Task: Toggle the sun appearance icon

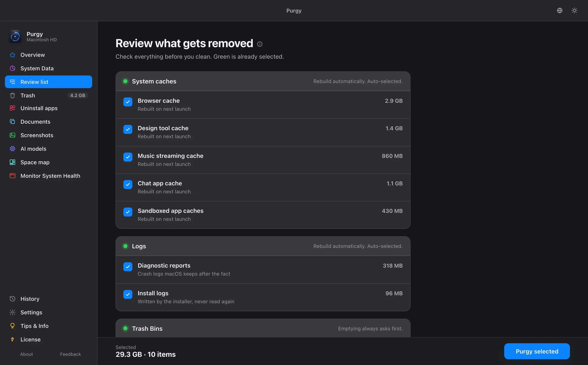Action: coord(574,10)
